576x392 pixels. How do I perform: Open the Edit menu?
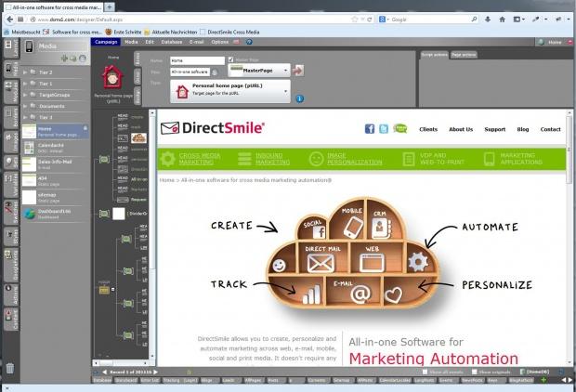coord(150,42)
